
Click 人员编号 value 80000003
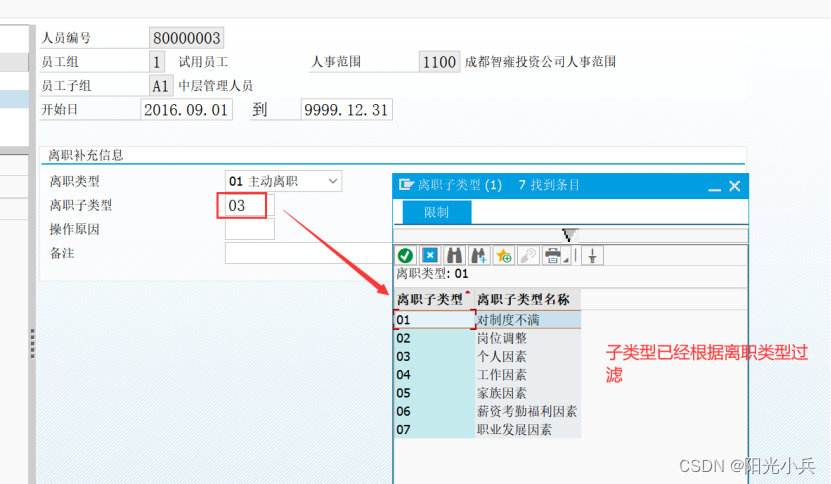187,38
